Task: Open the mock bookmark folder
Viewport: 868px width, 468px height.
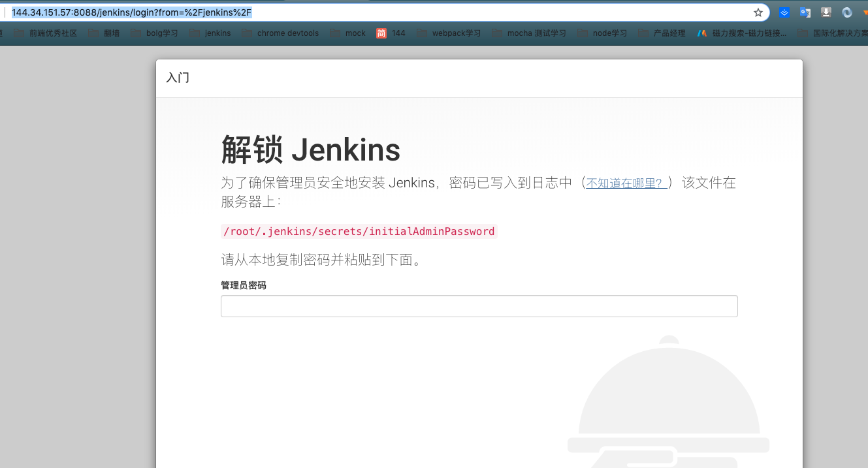Action: click(353, 33)
